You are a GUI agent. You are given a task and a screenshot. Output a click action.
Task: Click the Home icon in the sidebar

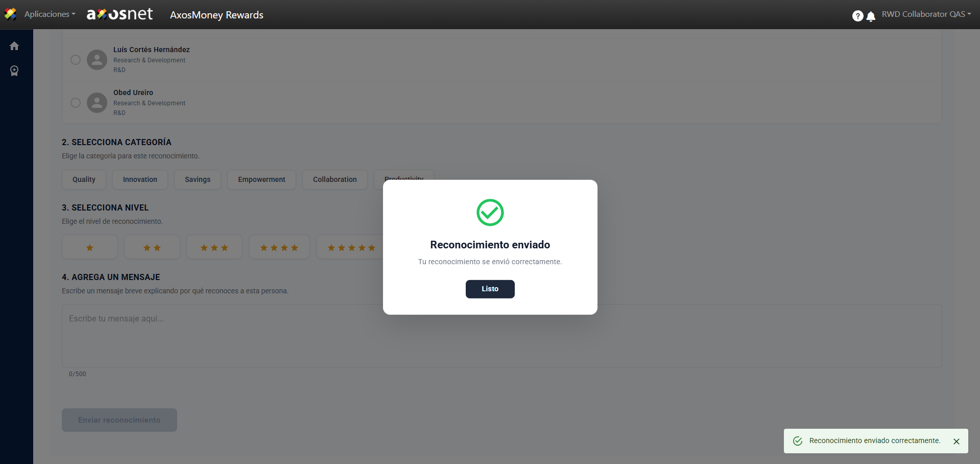14,46
